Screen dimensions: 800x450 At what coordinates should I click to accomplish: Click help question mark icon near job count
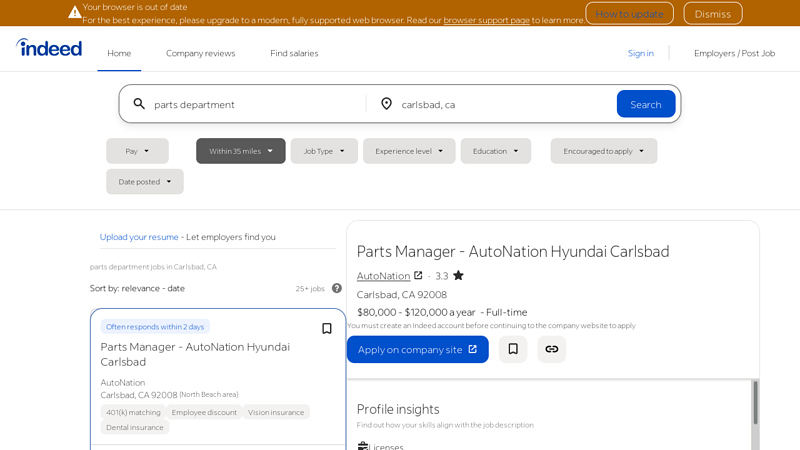(x=337, y=288)
